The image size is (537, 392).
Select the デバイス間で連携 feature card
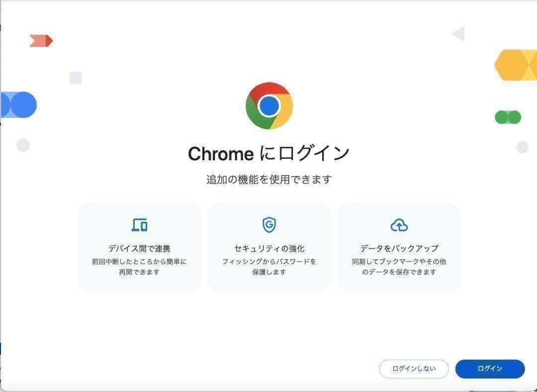click(x=139, y=246)
